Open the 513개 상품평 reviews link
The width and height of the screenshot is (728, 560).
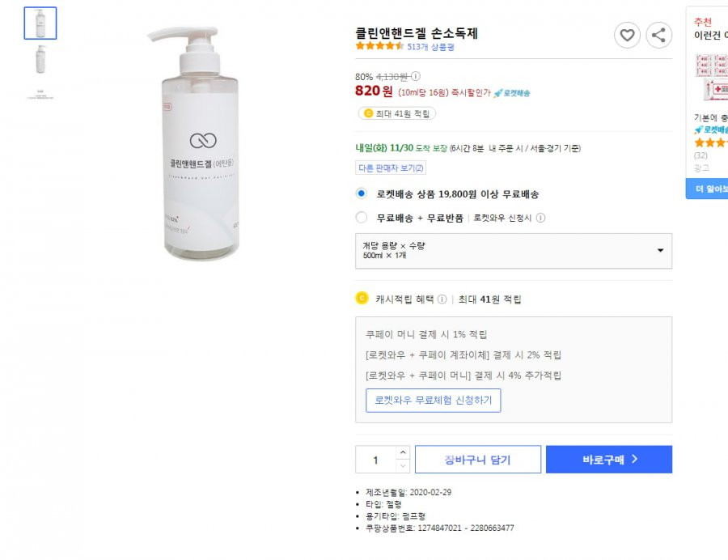pos(430,47)
